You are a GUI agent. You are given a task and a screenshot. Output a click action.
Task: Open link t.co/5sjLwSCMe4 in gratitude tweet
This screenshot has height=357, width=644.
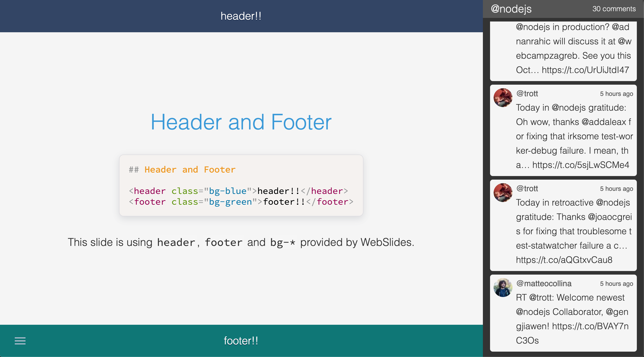pyautogui.click(x=580, y=165)
